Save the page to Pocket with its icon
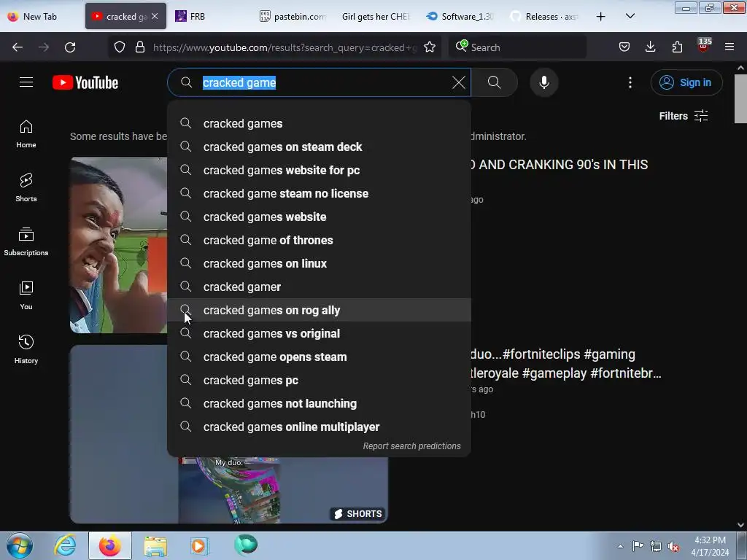 624,47
